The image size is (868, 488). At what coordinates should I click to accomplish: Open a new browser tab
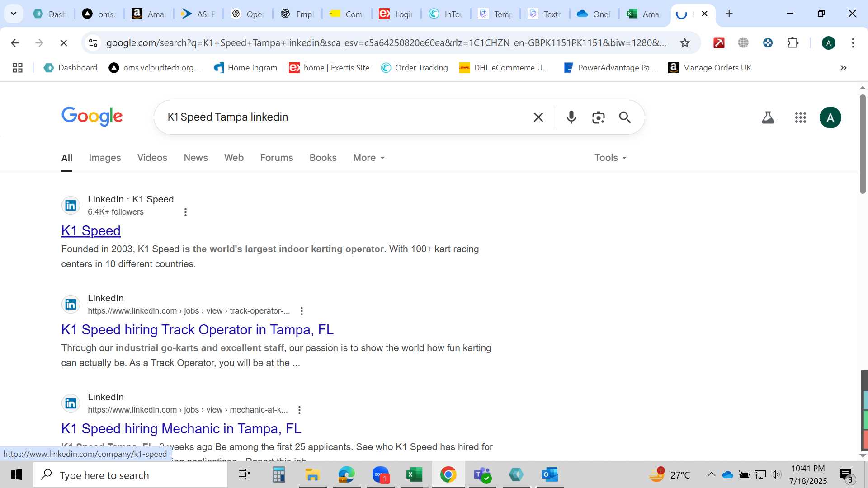pyautogui.click(x=729, y=14)
